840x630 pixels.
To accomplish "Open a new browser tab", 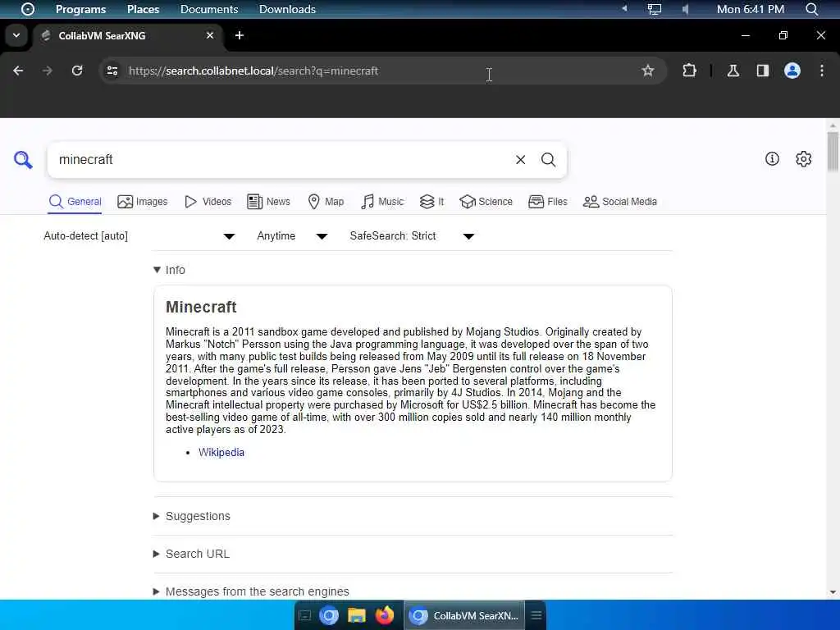I will pos(240,35).
